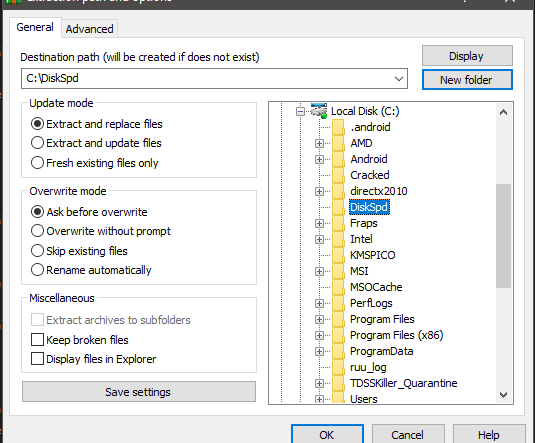
Task: Click the directx2010 folder icon
Action: pos(338,191)
